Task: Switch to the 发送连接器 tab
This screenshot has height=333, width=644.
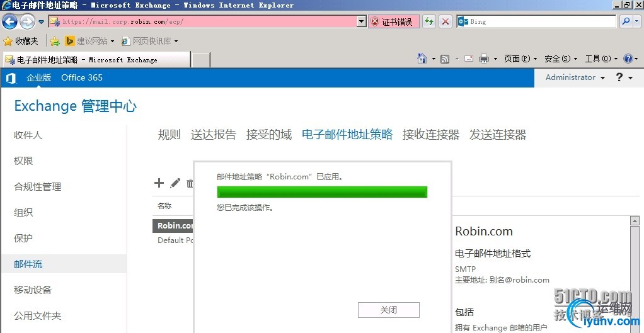Action: pyautogui.click(x=498, y=135)
